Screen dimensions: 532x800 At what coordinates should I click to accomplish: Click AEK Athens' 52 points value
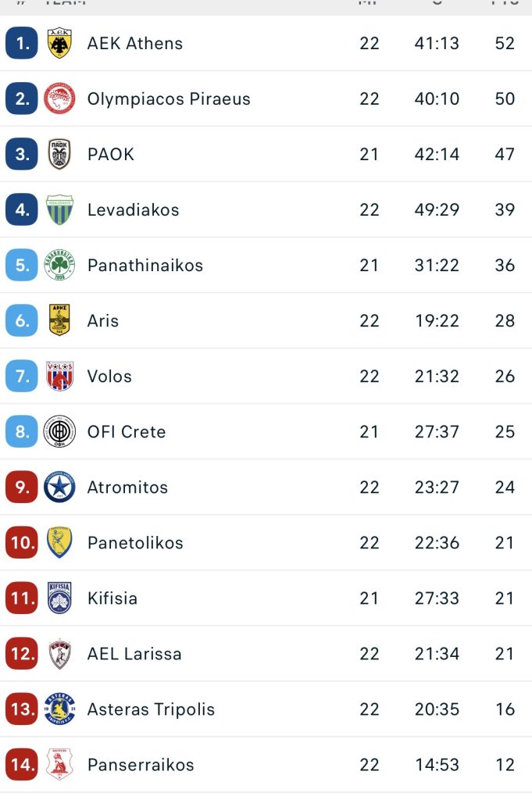point(505,44)
